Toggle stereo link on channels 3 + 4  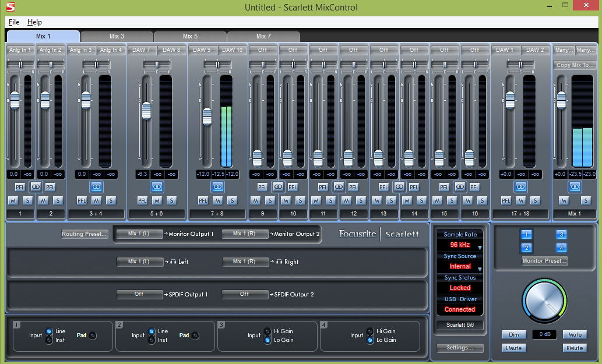pos(96,186)
